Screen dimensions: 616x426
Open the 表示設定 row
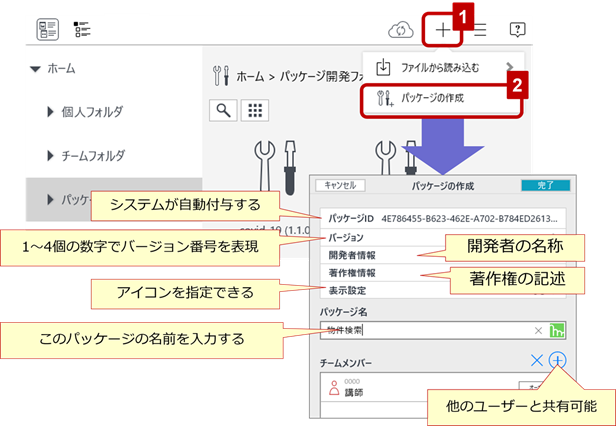coord(443,291)
